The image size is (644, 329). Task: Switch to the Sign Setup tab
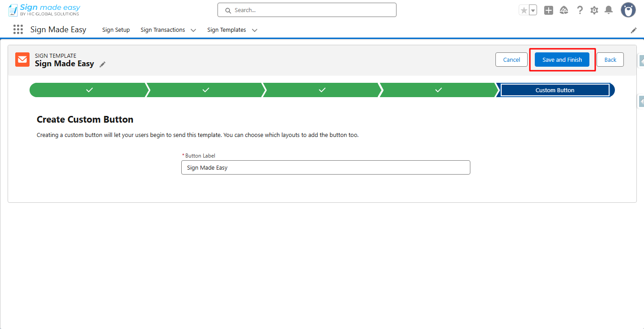(115, 30)
